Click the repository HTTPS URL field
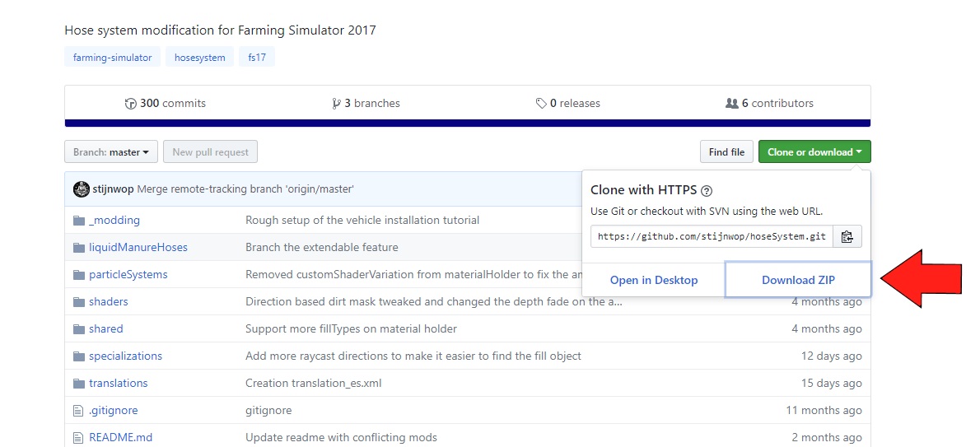 [712, 237]
